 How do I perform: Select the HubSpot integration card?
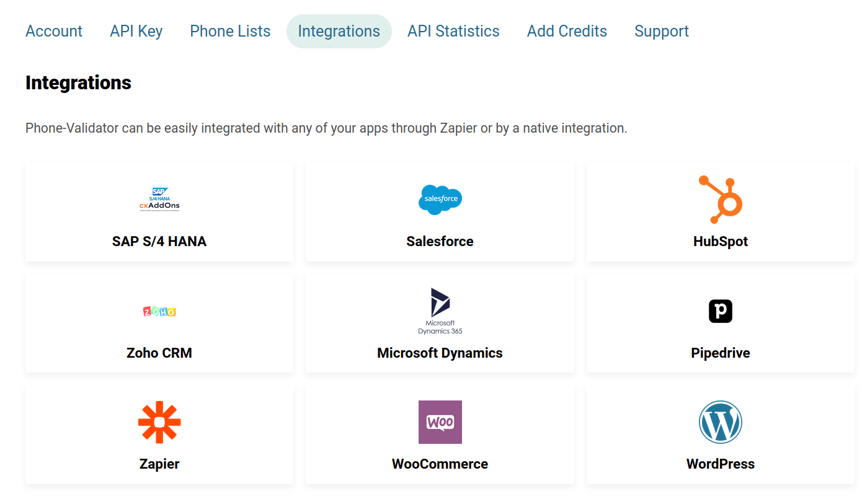(720, 212)
